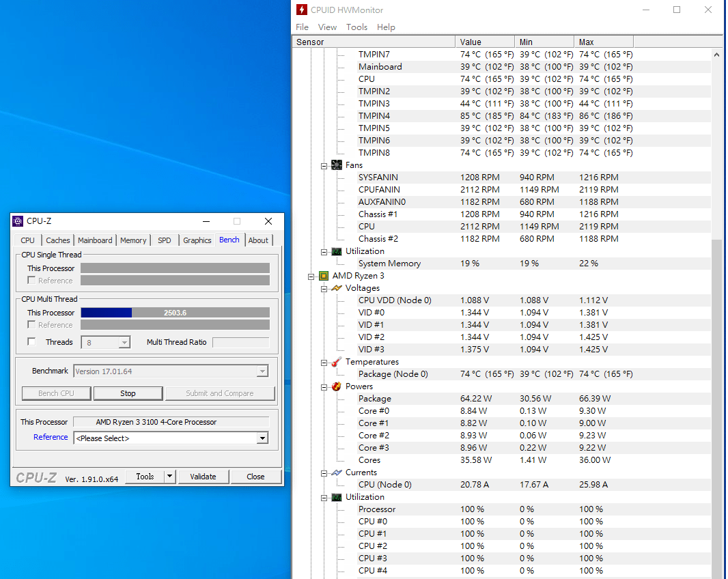Toggle the Reference checkbox under CPU Multi Thread
The image size is (728, 579).
coord(31,324)
